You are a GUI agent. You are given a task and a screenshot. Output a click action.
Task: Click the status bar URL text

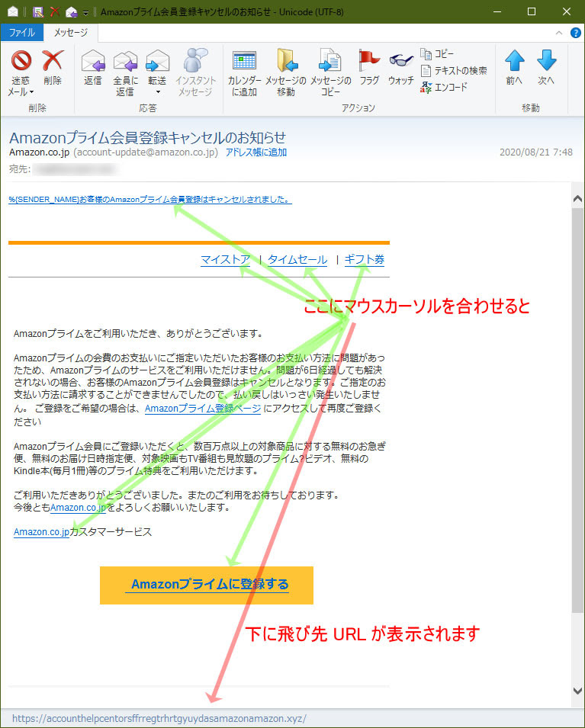point(159,718)
